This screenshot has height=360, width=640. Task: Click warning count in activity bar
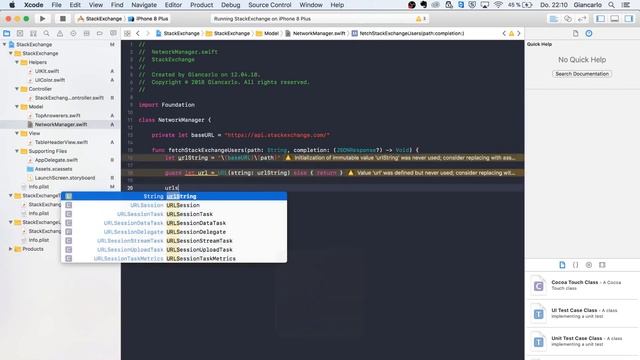pos(421,19)
